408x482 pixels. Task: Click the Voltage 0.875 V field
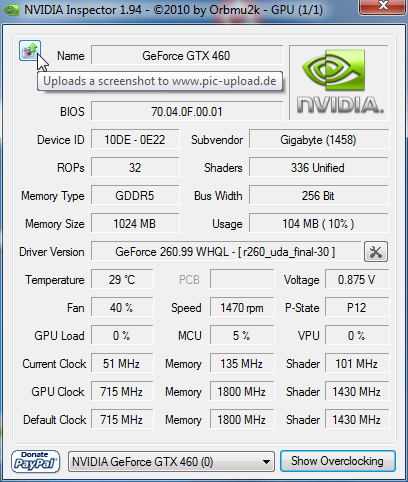[356, 280]
